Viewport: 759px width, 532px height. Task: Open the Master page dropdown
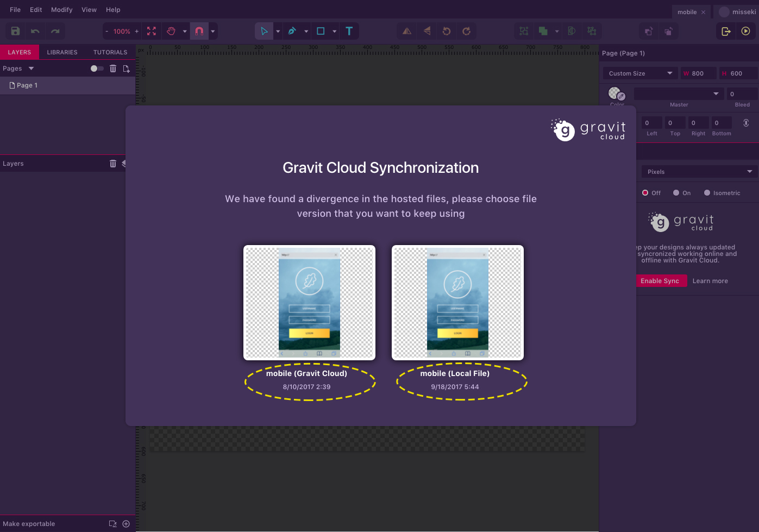click(679, 94)
